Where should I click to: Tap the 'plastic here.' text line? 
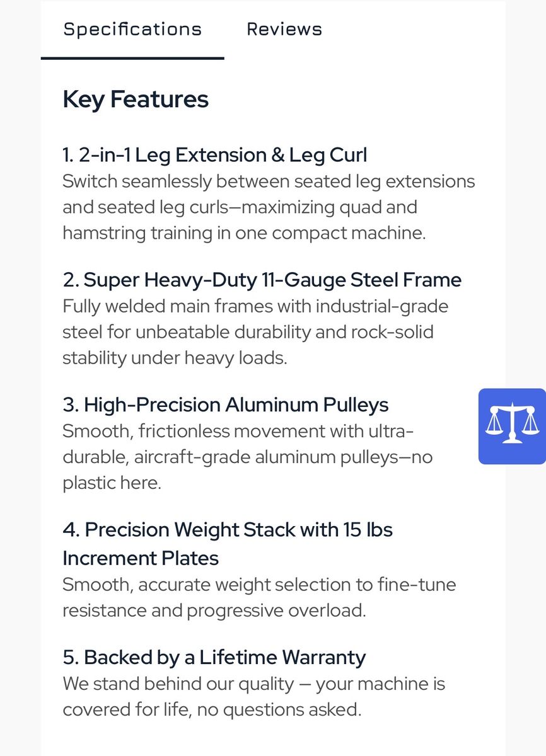pos(112,483)
